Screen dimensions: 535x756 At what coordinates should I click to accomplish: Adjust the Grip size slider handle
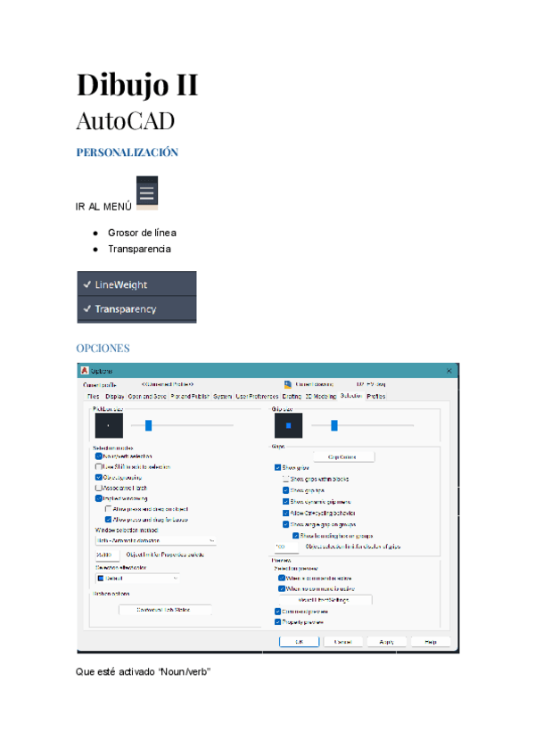[x=334, y=425]
